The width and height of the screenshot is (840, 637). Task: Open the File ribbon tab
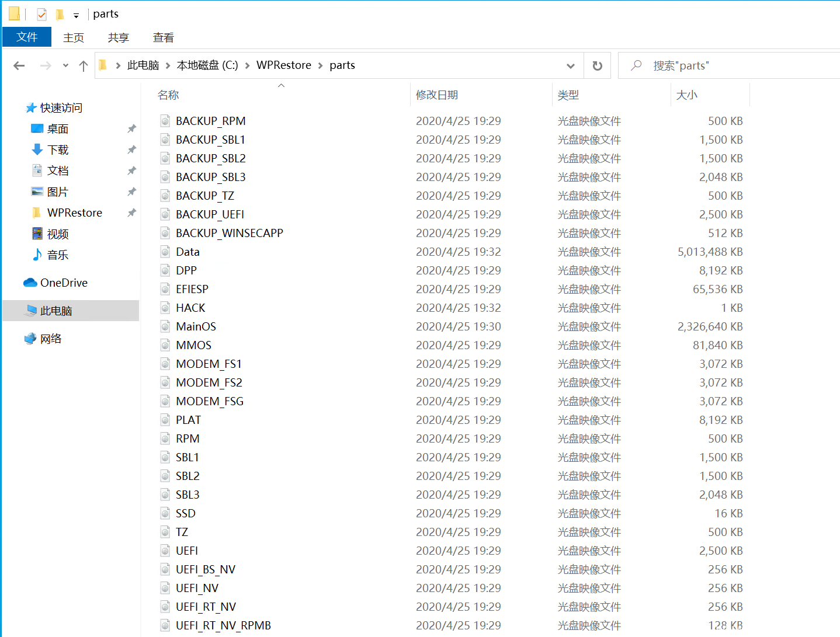[x=27, y=37]
